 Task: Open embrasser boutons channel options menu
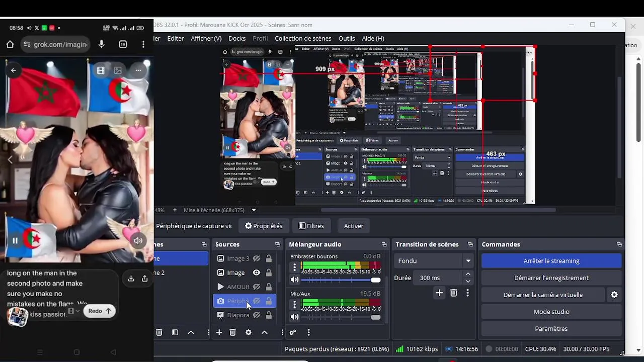point(295,267)
